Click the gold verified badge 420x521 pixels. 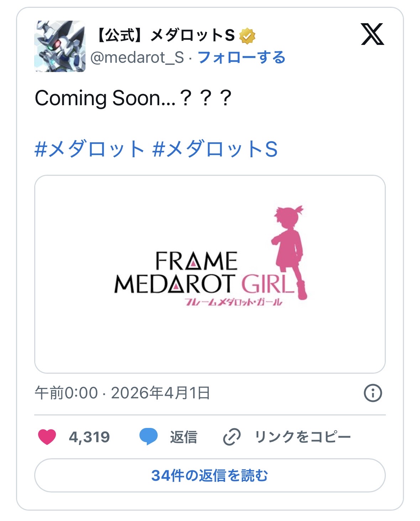[x=247, y=36]
